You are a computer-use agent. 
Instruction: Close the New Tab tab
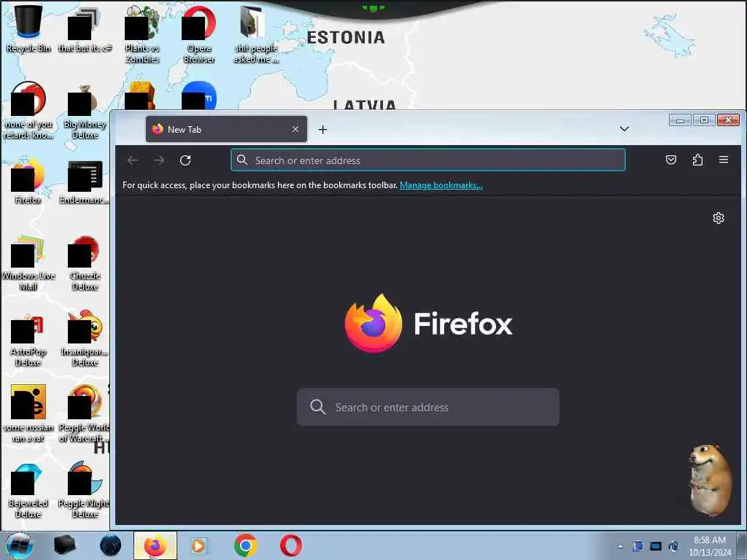coord(295,130)
